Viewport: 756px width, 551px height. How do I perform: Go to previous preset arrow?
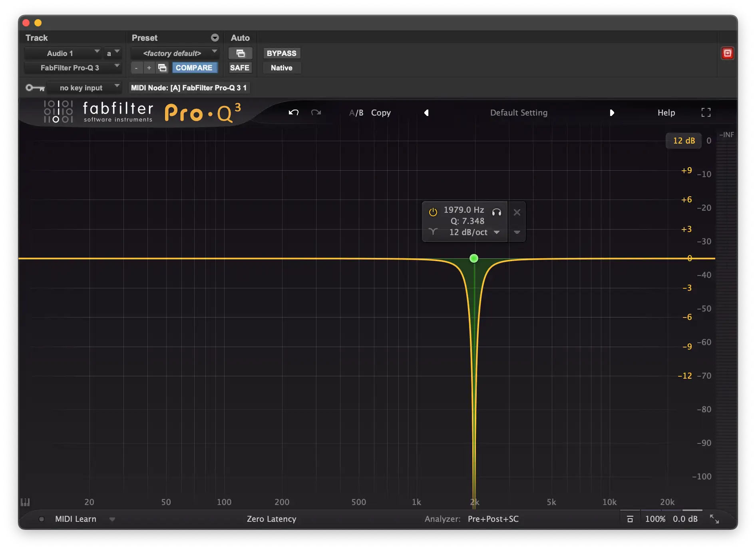pos(426,113)
